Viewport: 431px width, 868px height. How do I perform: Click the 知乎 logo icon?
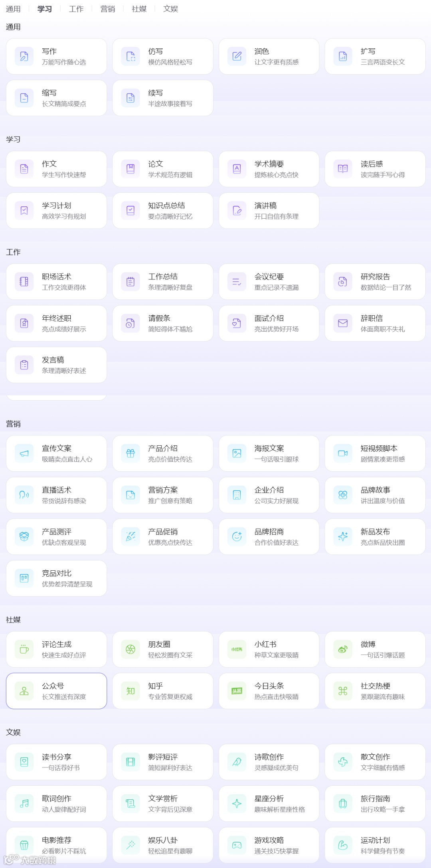click(130, 691)
